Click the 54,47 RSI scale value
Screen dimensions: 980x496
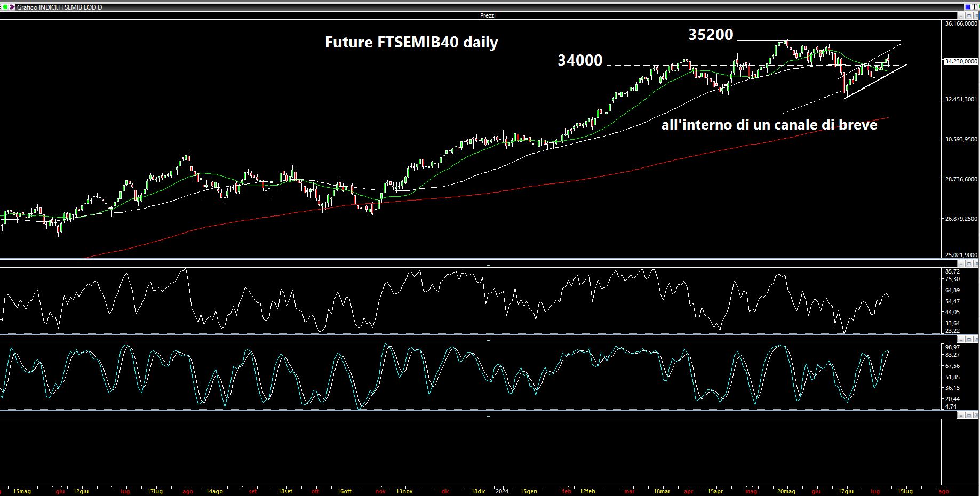point(952,301)
